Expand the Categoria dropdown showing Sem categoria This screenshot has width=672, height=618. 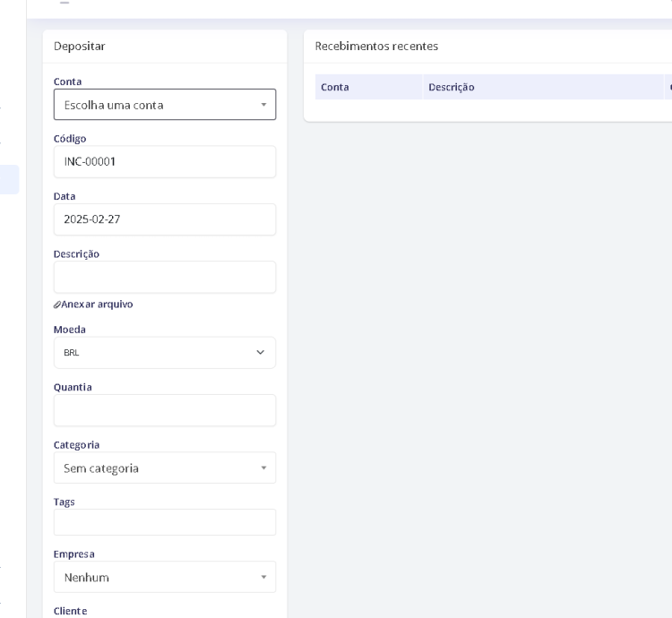click(x=165, y=468)
